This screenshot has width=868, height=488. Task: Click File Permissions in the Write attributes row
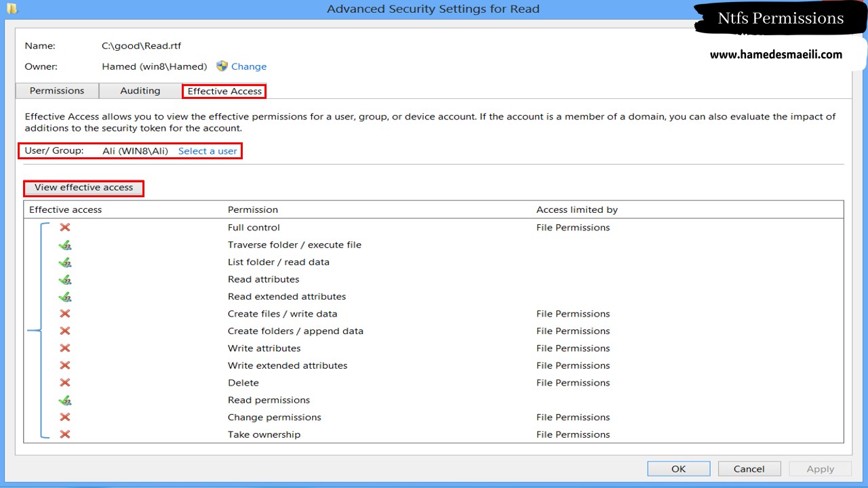pyautogui.click(x=573, y=348)
